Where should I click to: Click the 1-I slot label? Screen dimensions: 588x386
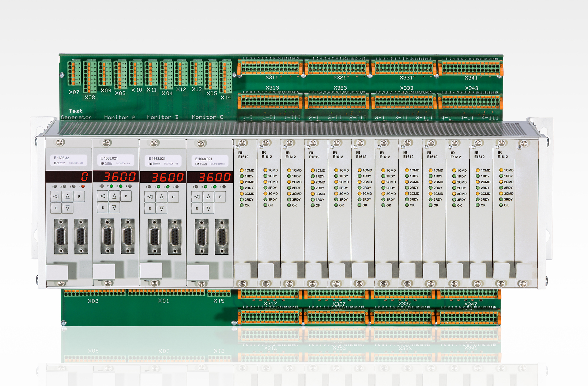pos(247,117)
